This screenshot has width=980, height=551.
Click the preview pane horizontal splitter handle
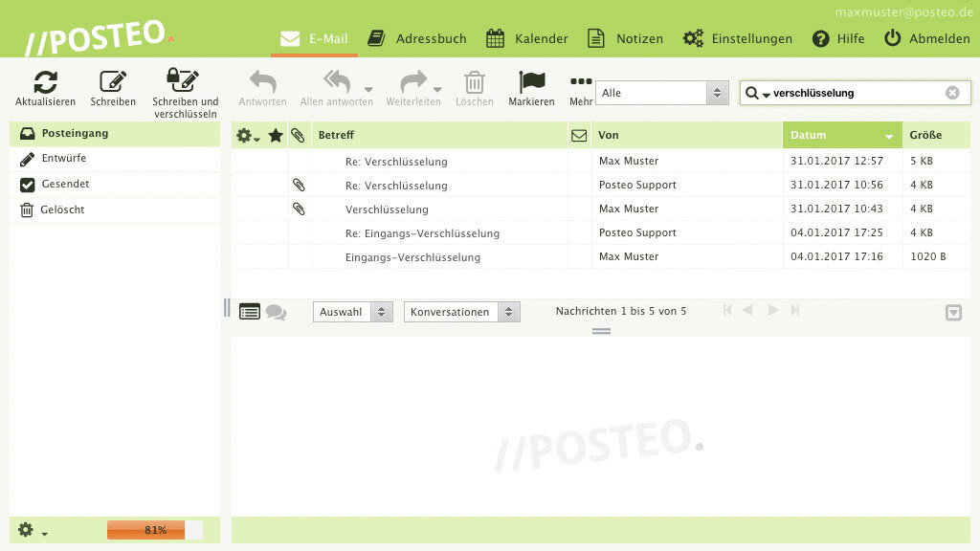point(601,331)
